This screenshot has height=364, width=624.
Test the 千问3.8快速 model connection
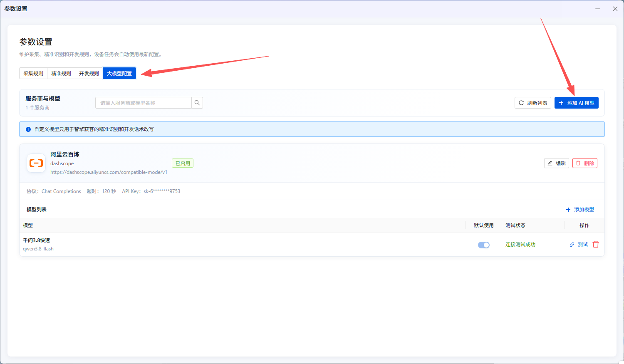(x=579, y=245)
